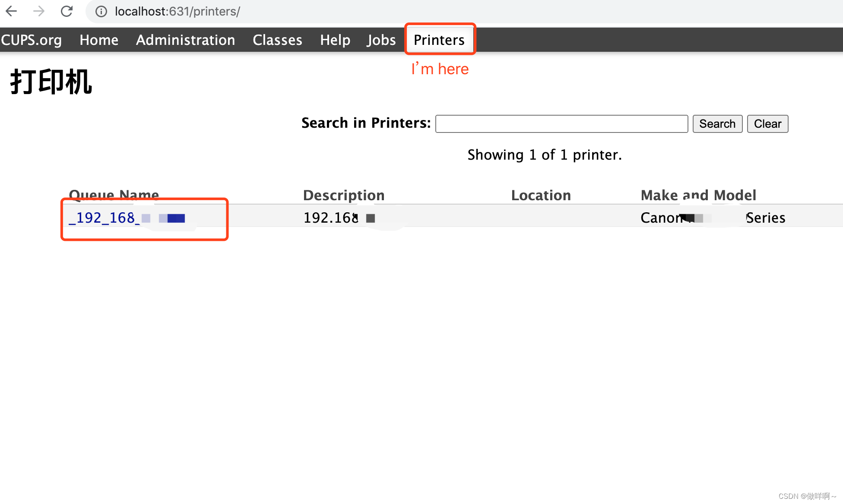843x504 pixels.
Task: Click the Home menu item
Action: 97,40
